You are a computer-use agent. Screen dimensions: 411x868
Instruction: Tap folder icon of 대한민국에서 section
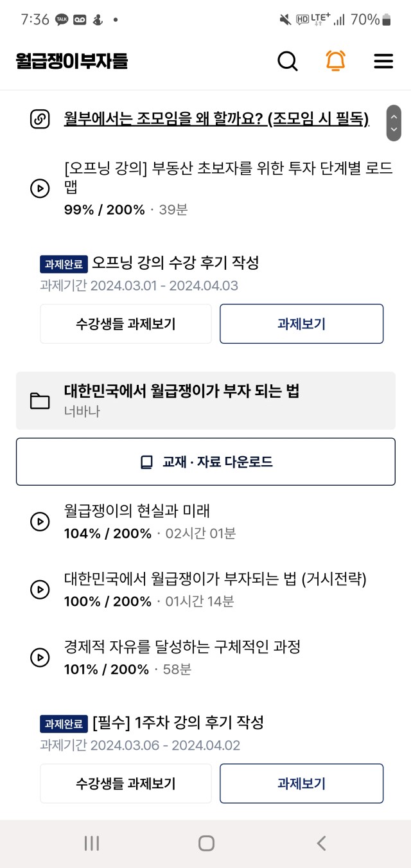(40, 401)
